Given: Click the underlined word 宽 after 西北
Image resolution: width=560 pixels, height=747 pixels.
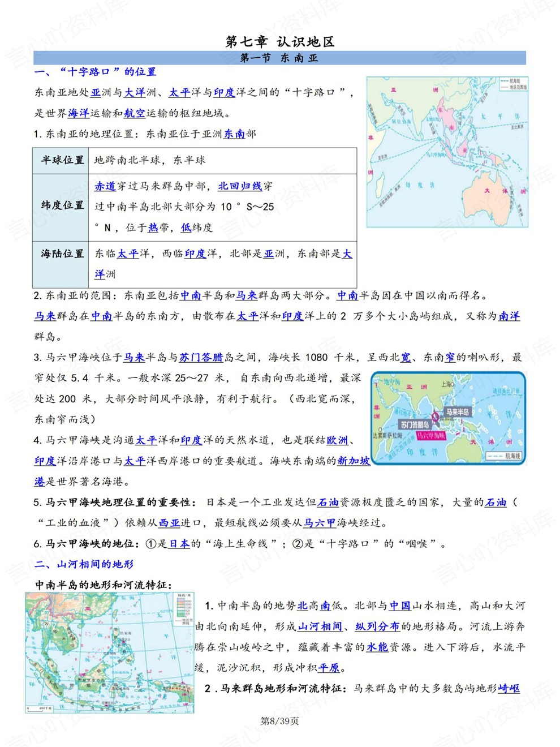Looking at the screenshot, I should [x=406, y=358].
